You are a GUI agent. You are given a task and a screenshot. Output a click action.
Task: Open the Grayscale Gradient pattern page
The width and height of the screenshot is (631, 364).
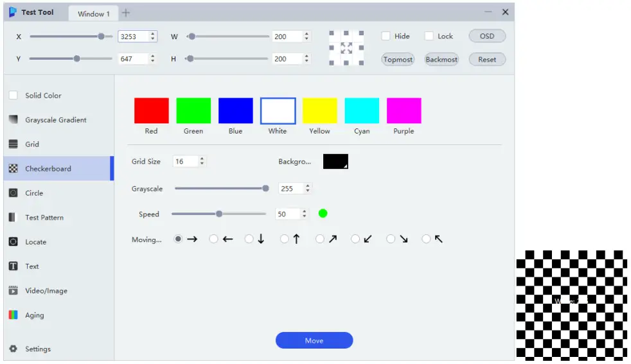point(58,119)
